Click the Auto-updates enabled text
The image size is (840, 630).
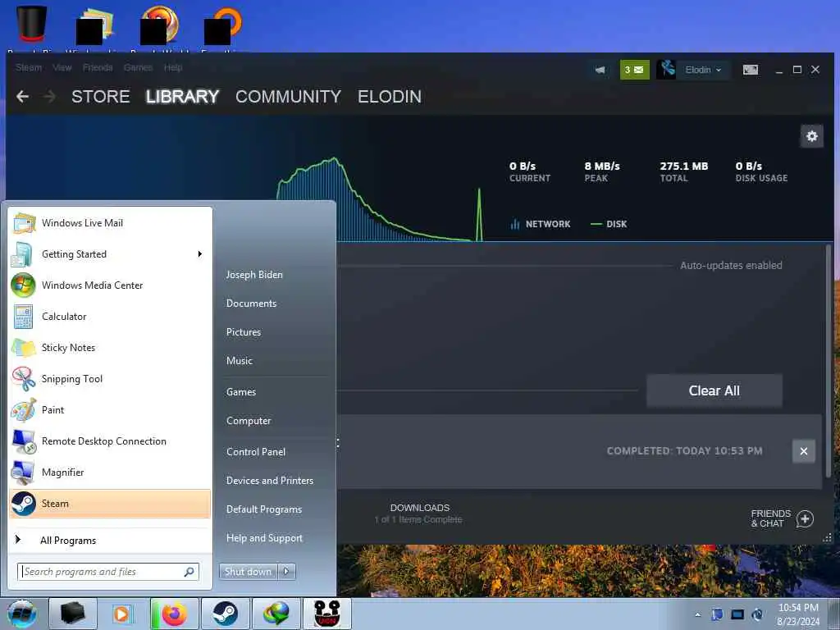coord(731,265)
